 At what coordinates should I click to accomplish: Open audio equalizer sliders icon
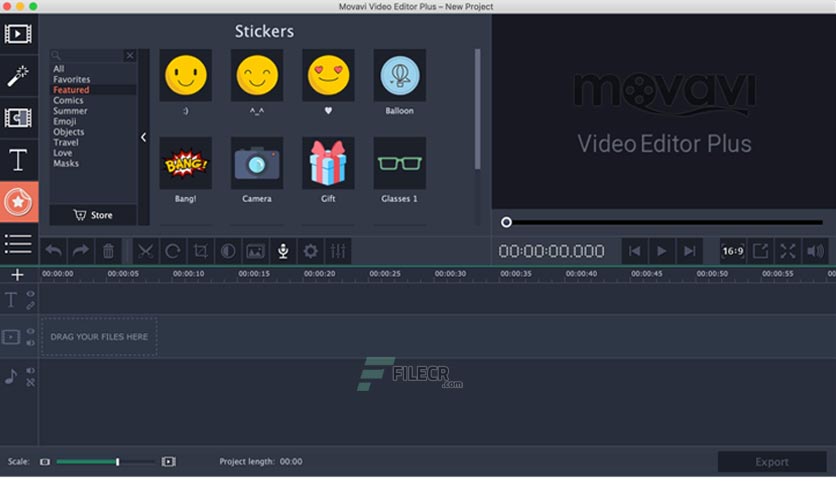click(338, 251)
